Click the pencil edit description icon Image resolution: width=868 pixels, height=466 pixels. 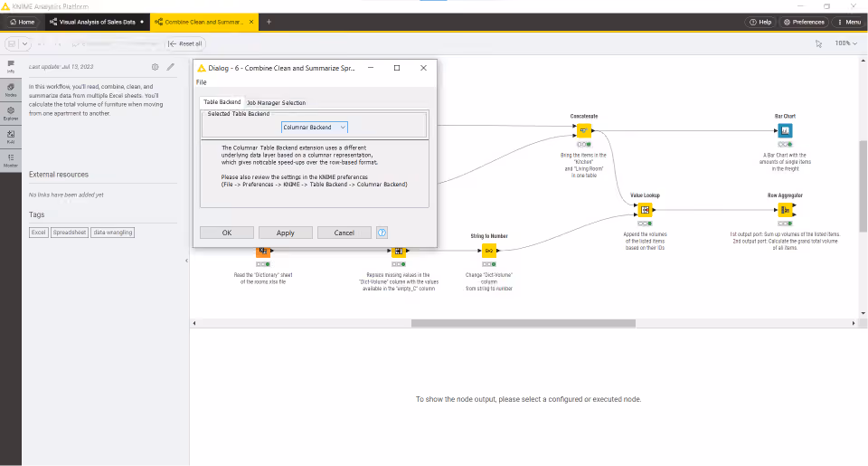[x=171, y=67]
